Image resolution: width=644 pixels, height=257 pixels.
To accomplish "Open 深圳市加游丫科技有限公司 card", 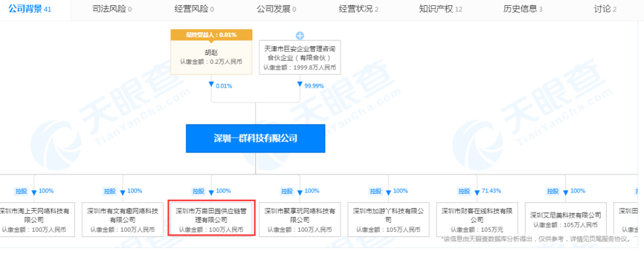I will click(388, 219).
